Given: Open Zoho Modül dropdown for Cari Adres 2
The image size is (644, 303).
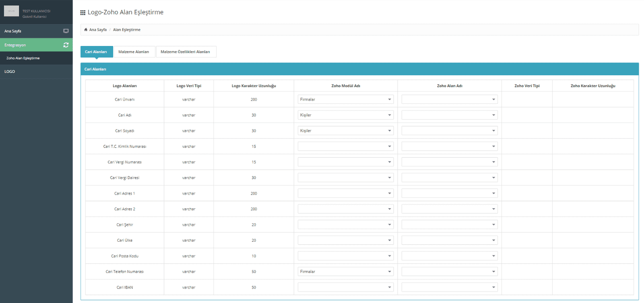Looking at the screenshot, I should pyautogui.click(x=346, y=209).
